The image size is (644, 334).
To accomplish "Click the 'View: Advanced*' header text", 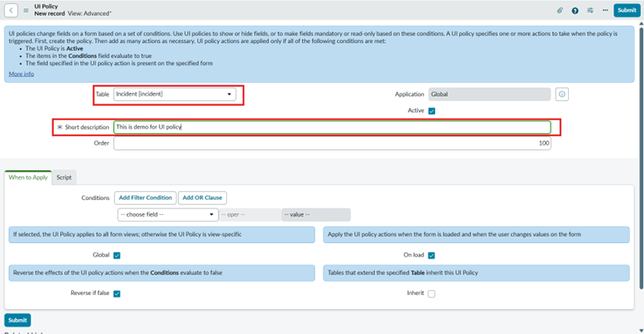I will point(89,13).
